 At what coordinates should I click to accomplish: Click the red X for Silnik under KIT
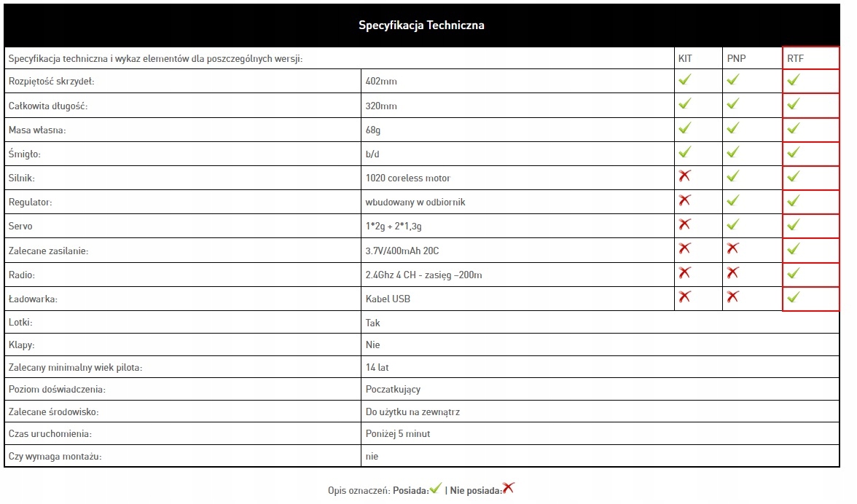point(684,176)
